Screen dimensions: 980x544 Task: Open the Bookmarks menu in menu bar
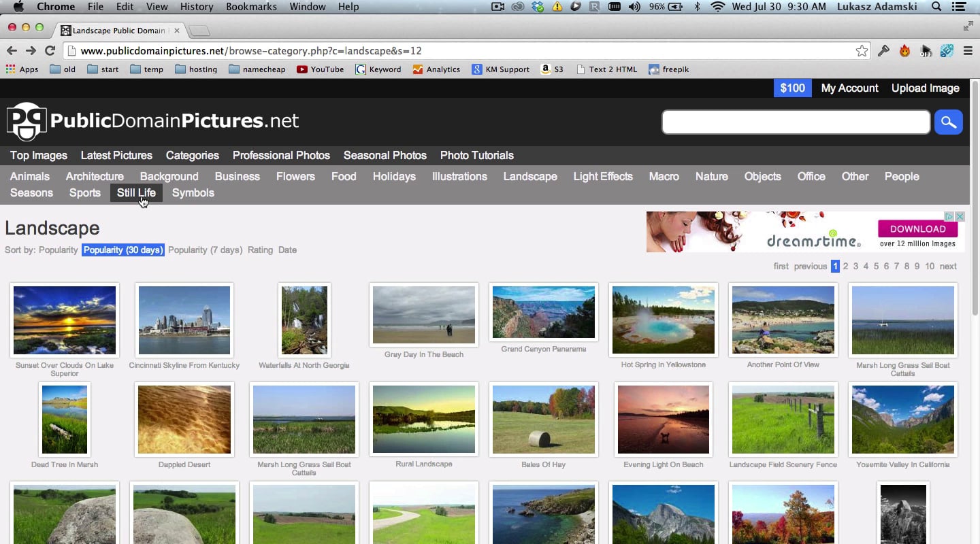point(251,7)
